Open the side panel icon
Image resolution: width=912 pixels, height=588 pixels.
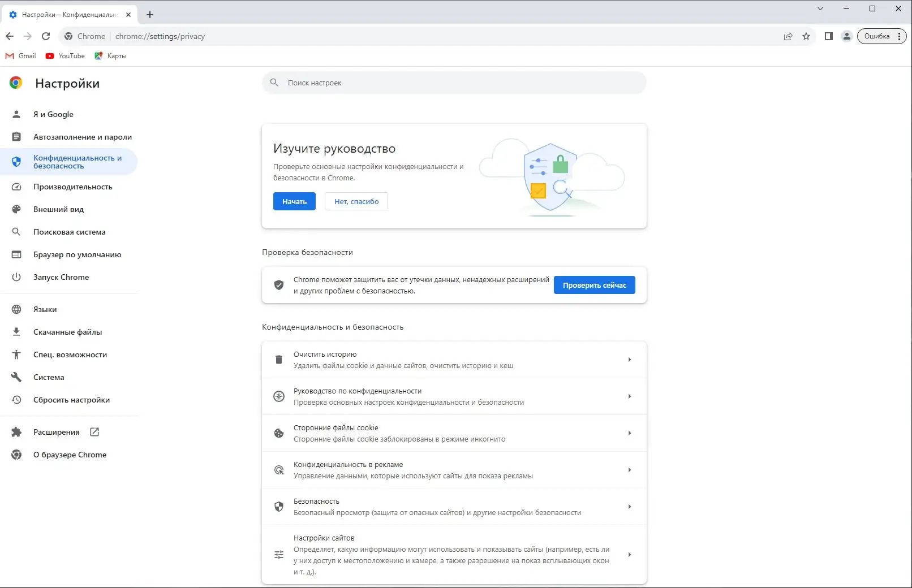[x=828, y=36]
